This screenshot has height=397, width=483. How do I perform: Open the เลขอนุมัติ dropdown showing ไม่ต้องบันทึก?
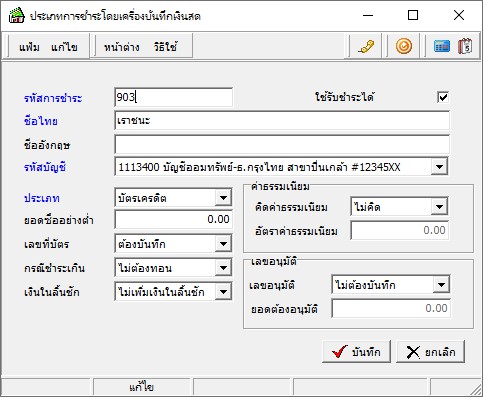point(441,285)
